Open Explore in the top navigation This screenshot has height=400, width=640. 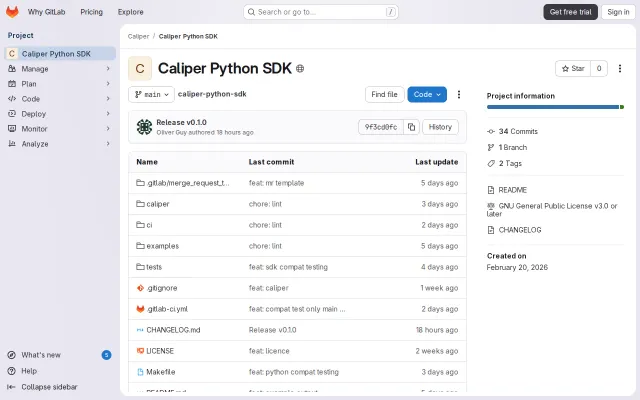coord(131,12)
